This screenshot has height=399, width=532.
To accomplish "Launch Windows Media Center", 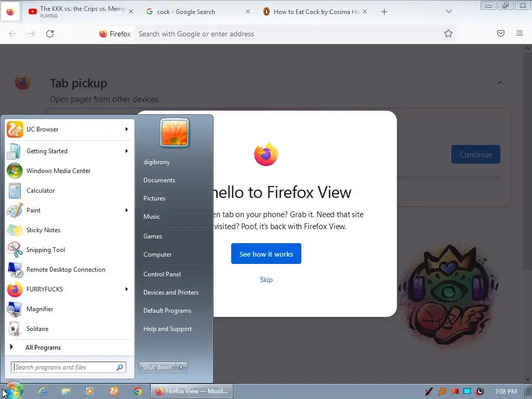I will click(68, 171).
